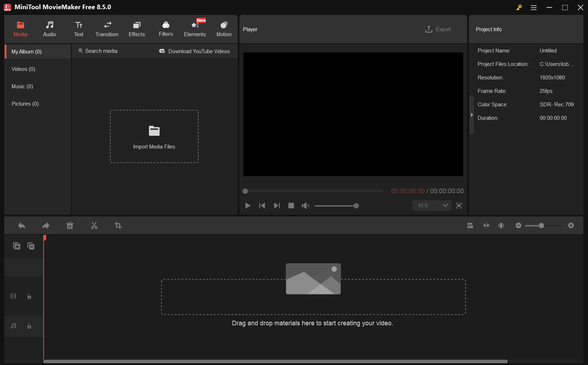Click the Export button
The width and height of the screenshot is (588, 365).
438,29
